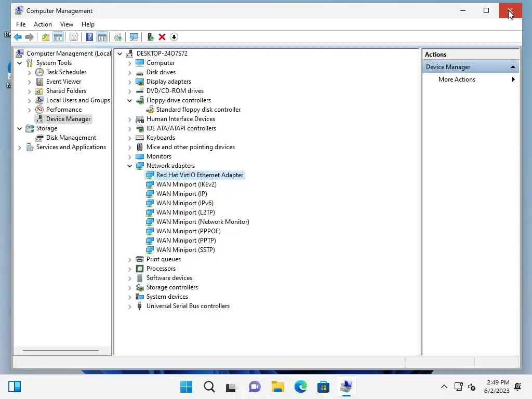Collapse the Floppy drive controllers category
532x399 pixels.
click(129, 100)
